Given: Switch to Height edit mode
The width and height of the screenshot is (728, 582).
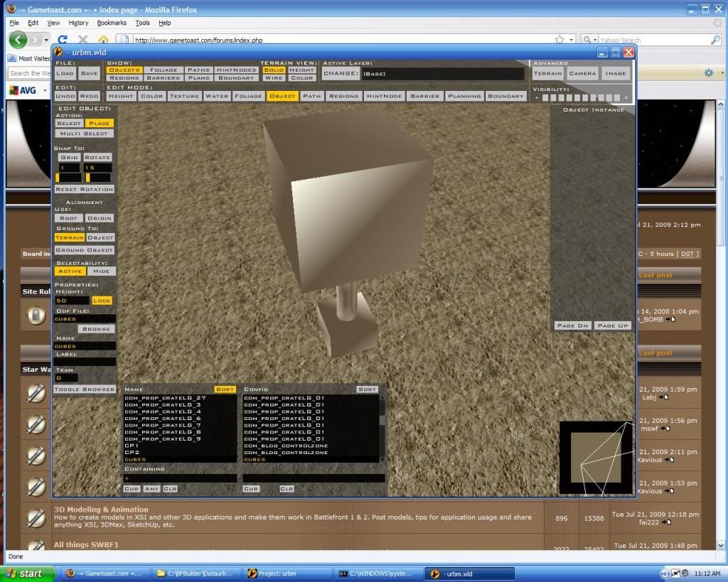Looking at the screenshot, I should coord(121,96).
